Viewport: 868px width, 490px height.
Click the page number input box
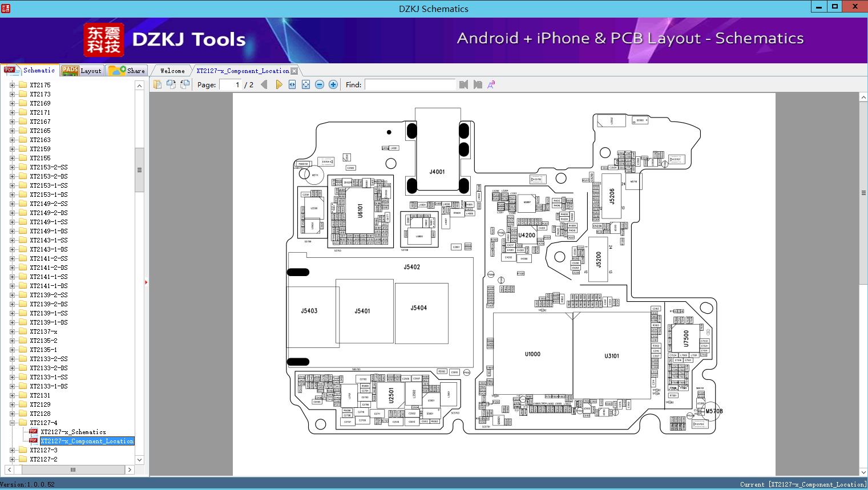(231, 84)
